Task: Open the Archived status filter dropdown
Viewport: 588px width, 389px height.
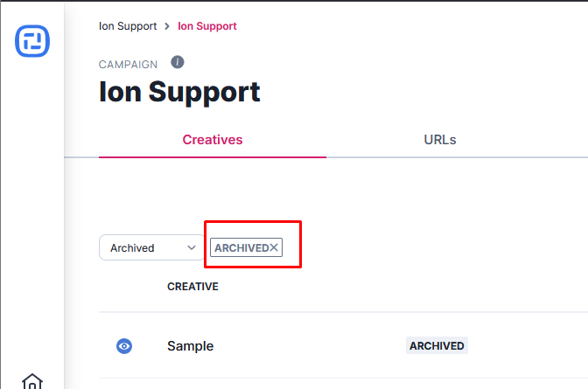Action: click(151, 248)
